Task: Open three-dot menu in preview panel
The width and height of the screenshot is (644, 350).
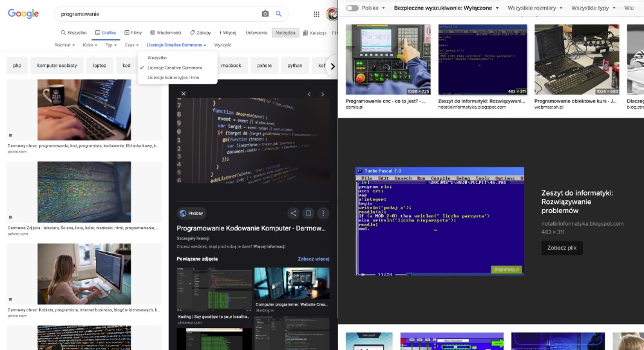Action: click(x=323, y=214)
